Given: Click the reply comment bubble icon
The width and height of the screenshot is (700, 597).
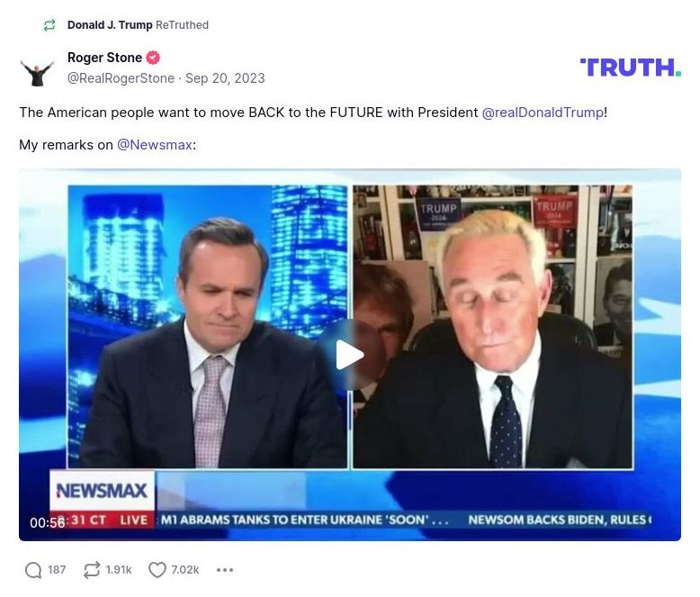Looking at the screenshot, I should tap(33, 570).
